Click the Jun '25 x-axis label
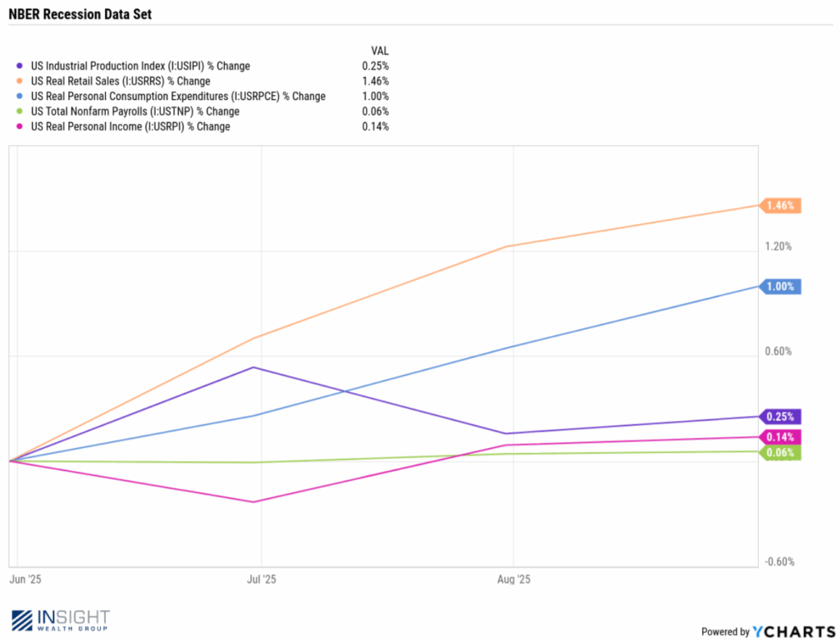Viewport: 840px width, 640px height. coord(25,579)
